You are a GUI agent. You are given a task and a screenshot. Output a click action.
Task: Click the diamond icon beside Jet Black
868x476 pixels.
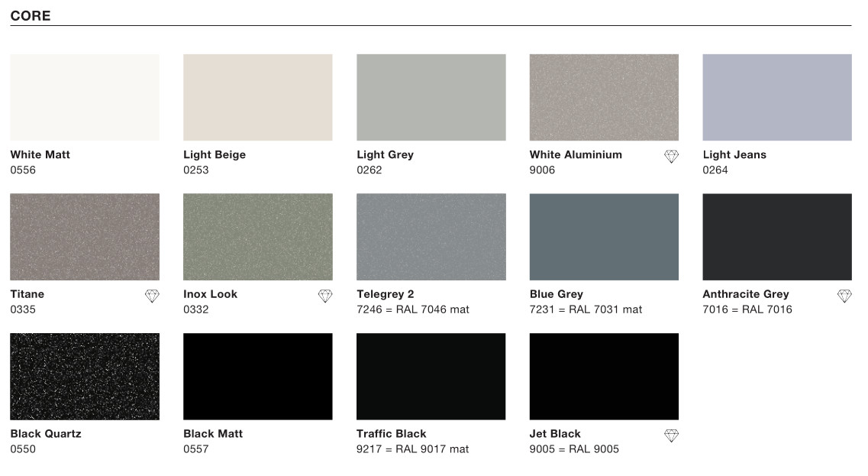tap(671, 436)
